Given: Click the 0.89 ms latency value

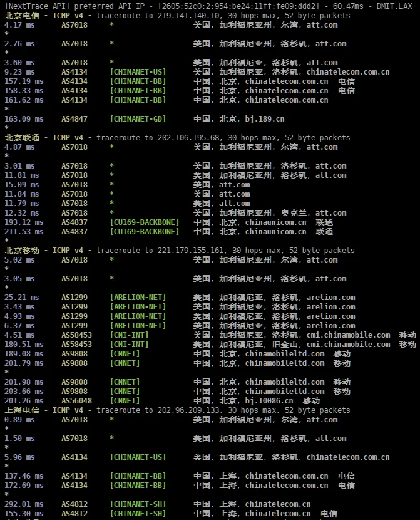Looking at the screenshot, I should [x=19, y=420].
